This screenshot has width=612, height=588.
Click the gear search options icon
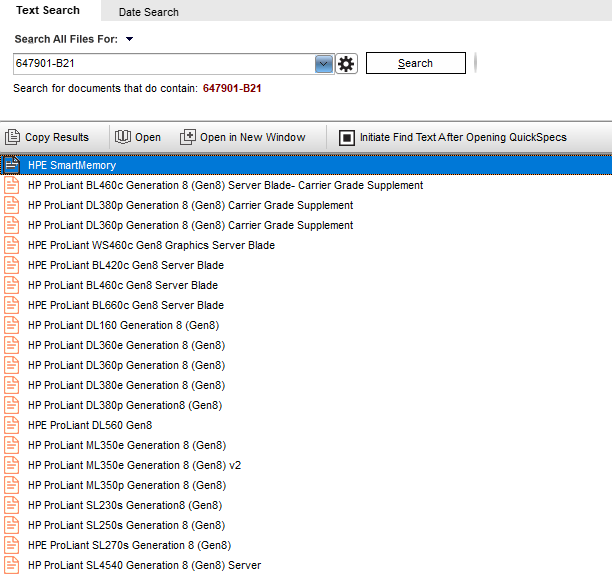pos(347,64)
